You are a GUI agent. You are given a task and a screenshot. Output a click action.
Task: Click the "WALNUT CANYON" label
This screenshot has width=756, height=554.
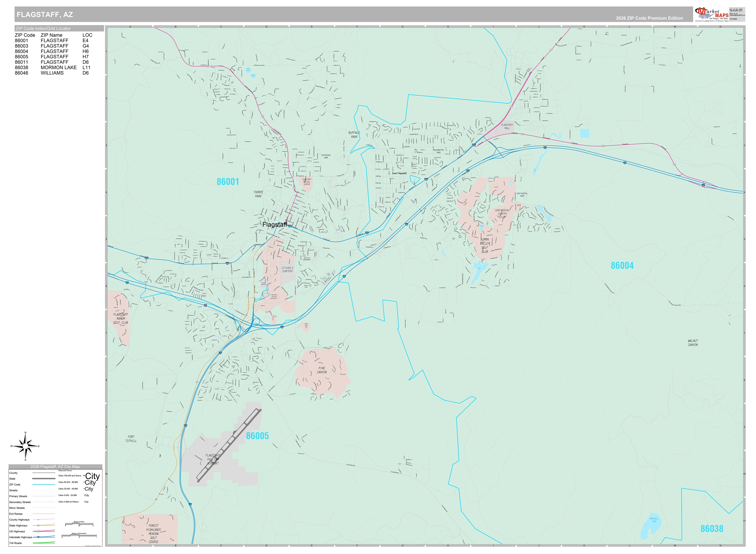(693, 343)
